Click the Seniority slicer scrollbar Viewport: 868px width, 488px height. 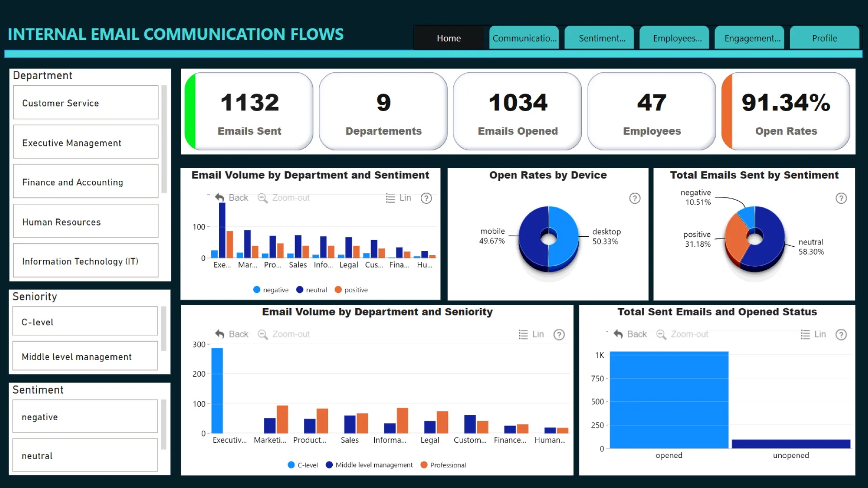(x=164, y=328)
